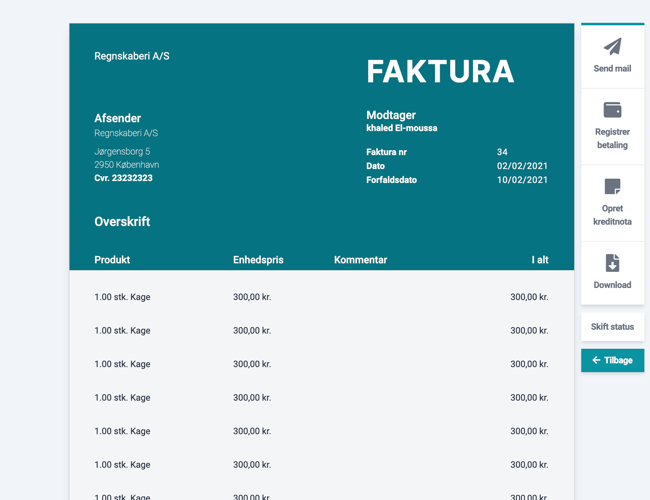Click the Send mail text label
The image size is (650, 500).
[x=612, y=69]
